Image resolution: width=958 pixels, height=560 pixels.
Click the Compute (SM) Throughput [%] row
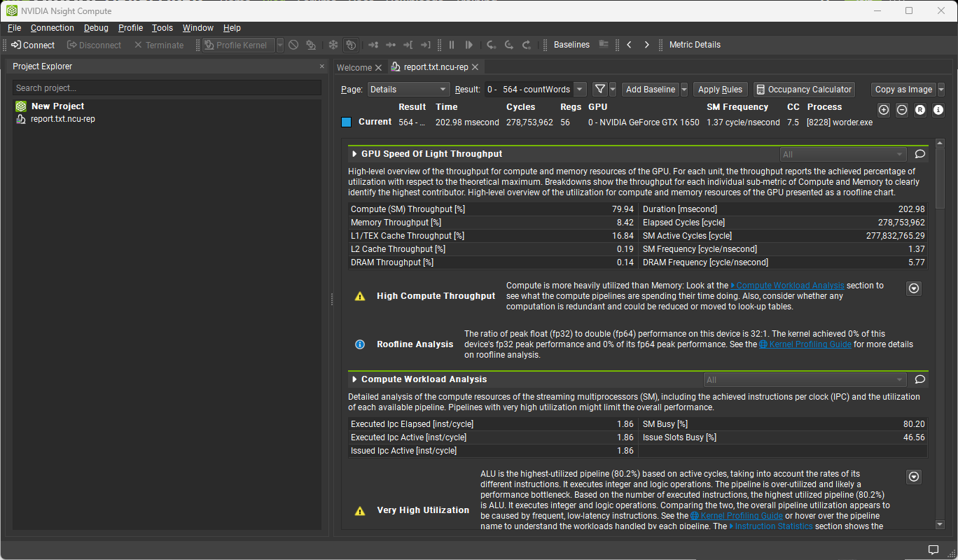click(x=492, y=209)
